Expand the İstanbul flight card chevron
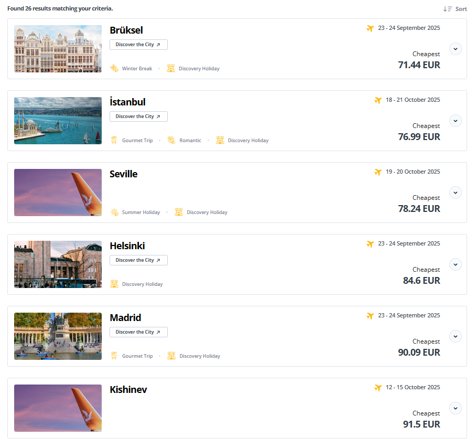Image resolution: width=476 pixels, height=448 pixels. coord(456,121)
